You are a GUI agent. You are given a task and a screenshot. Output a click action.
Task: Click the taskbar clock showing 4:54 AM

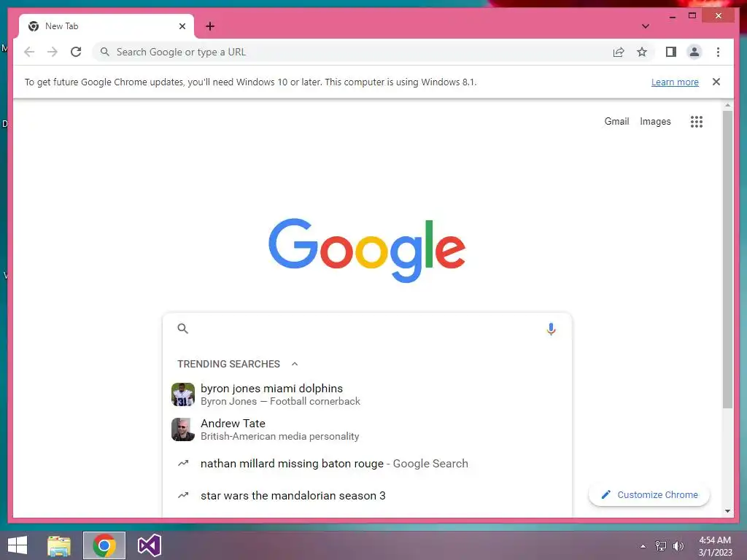point(715,546)
